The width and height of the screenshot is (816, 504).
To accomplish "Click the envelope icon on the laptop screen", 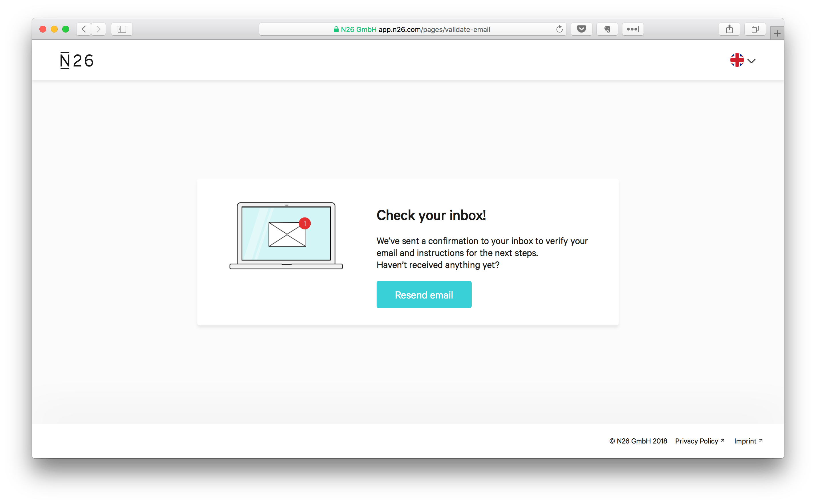I will click(286, 237).
